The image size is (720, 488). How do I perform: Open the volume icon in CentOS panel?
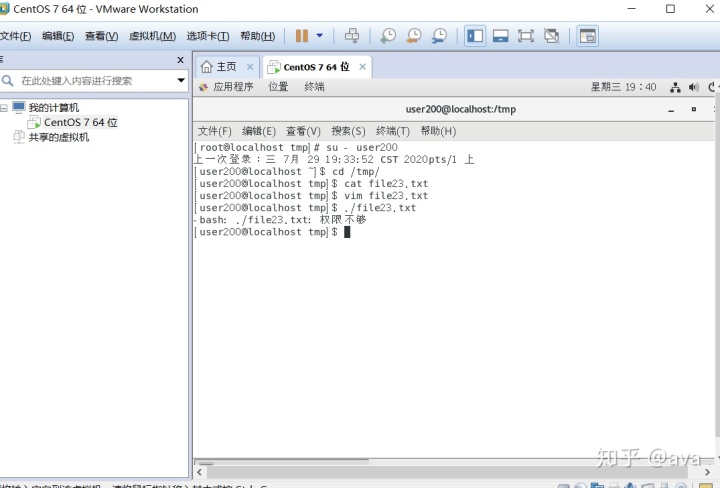[x=693, y=87]
